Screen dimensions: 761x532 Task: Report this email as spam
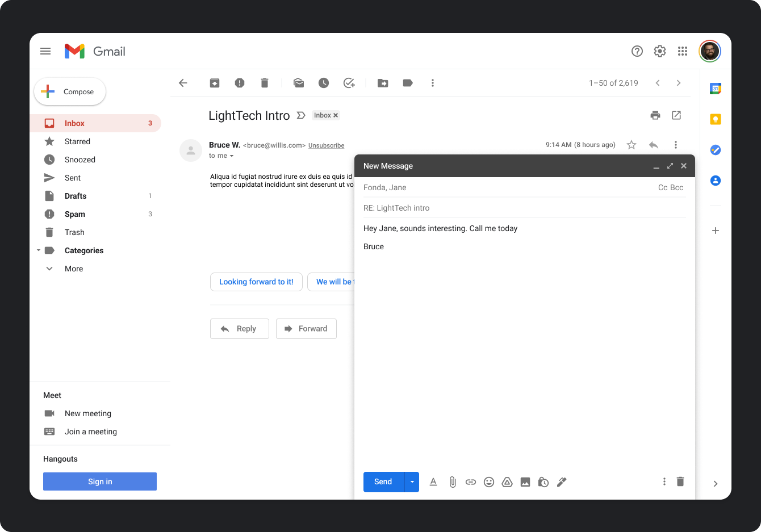240,83
